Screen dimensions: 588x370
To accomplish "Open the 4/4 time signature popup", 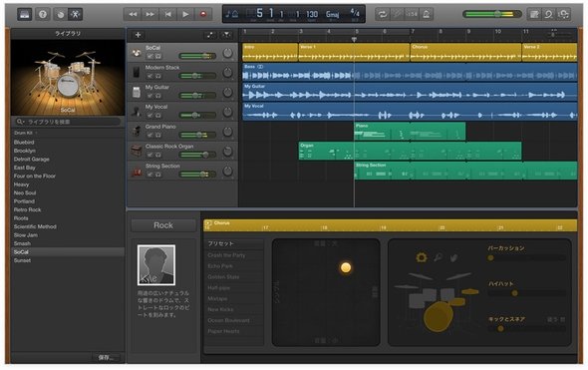I will pos(355,13).
